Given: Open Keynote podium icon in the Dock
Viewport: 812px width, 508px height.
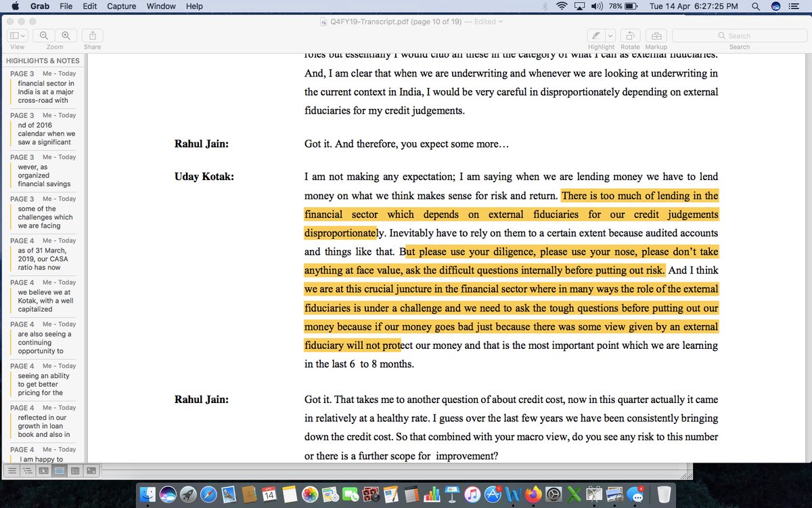Looking at the screenshot, I should 452,494.
